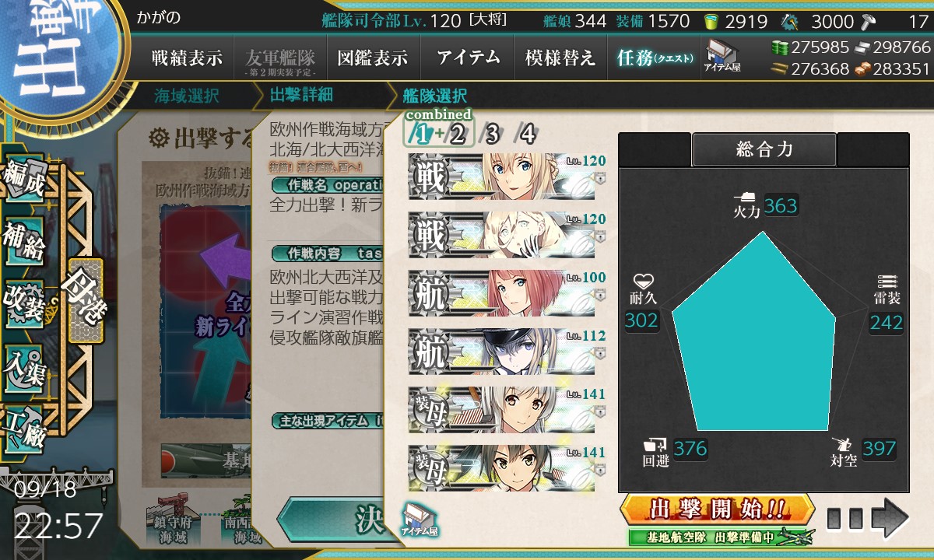This screenshot has width=934, height=560.
Task: Go back to 出撃詳細 breadcrumb
Action: (301, 96)
